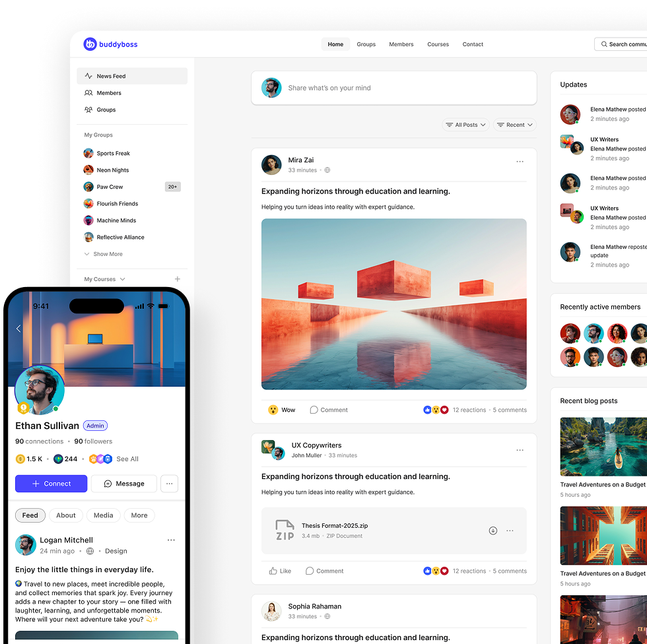647x644 pixels.
Task: Open Sophia Rahaman's profile name
Action: pyautogui.click(x=315, y=606)
